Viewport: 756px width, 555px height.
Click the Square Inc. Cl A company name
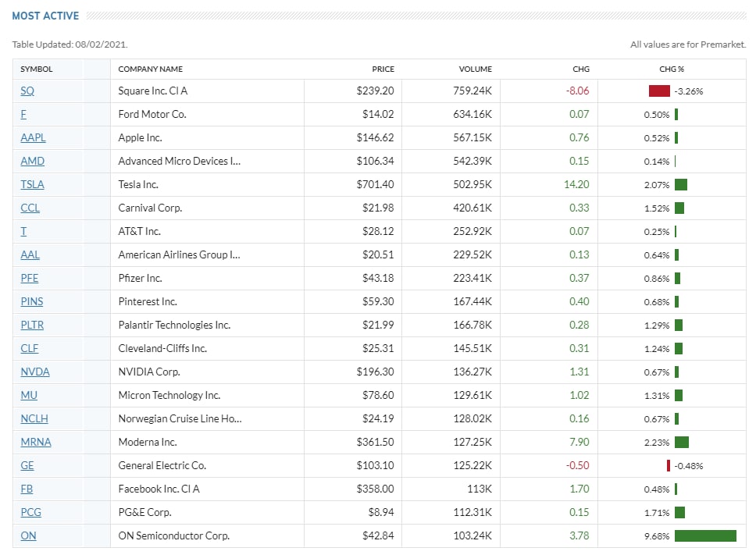pyautogui.click(x=153, y=91)
